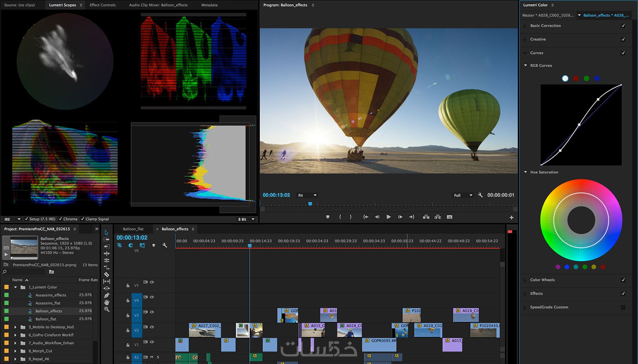The image size is (638, 364).
Task: Select the red channel curve swatch
Action: point(576,78)
